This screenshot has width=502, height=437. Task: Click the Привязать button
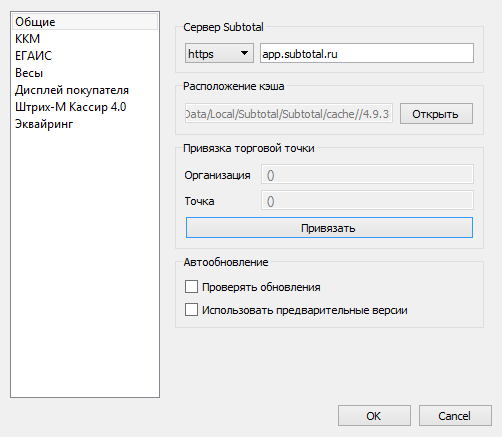[329, 228]
